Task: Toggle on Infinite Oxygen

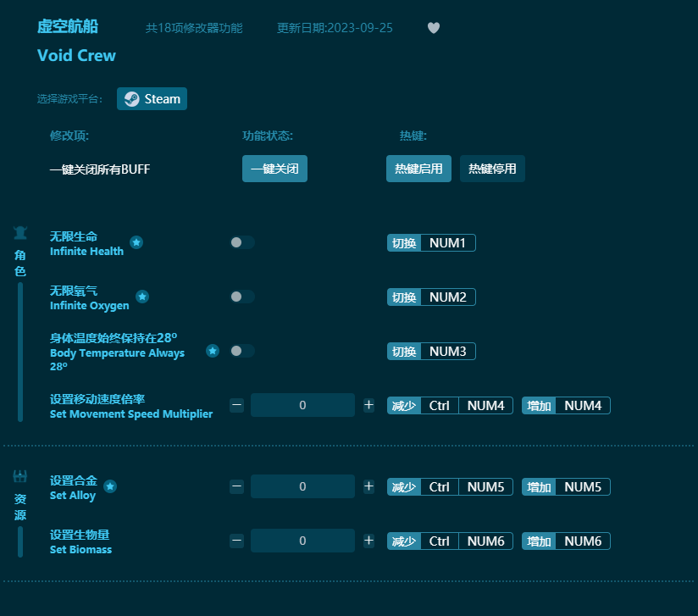Action: click(x=241, y=297)
